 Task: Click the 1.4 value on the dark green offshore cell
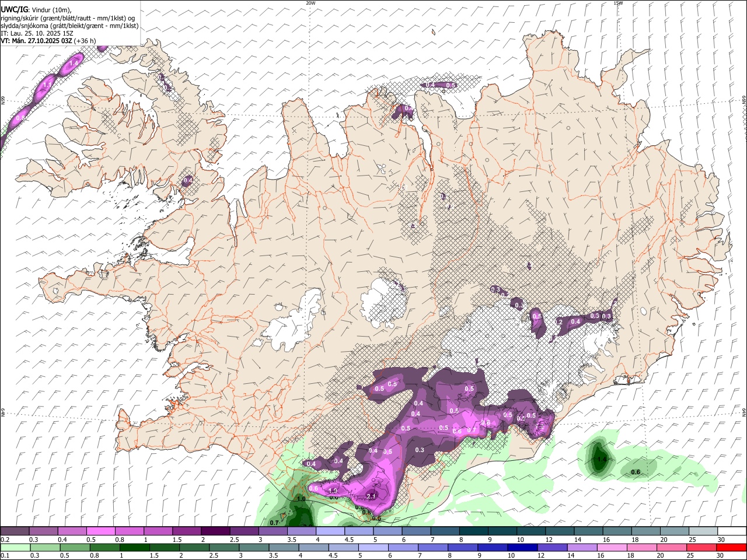[x=601, y=459]
